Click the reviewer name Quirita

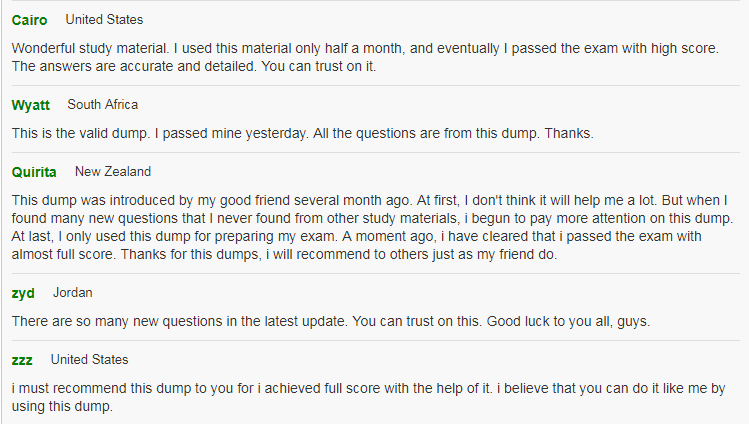pyautogui.click(x=34, y=172)
